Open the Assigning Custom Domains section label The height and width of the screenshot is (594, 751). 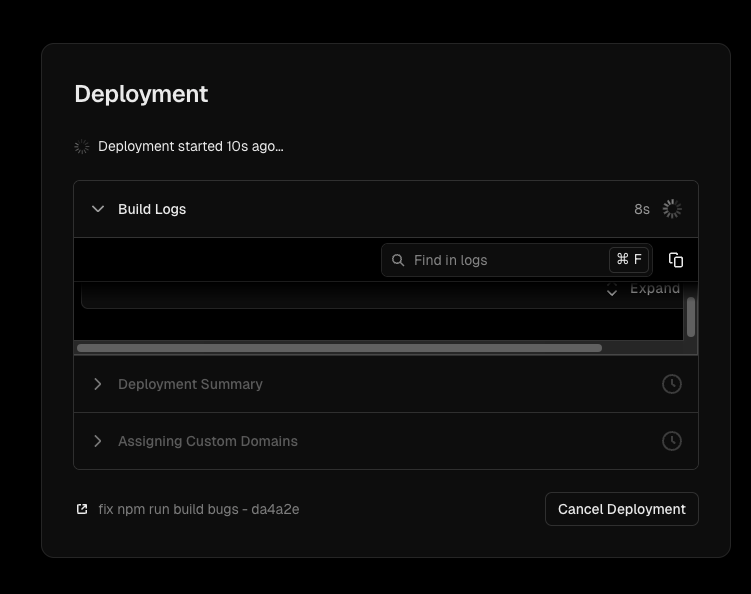[x=208, y=441]
